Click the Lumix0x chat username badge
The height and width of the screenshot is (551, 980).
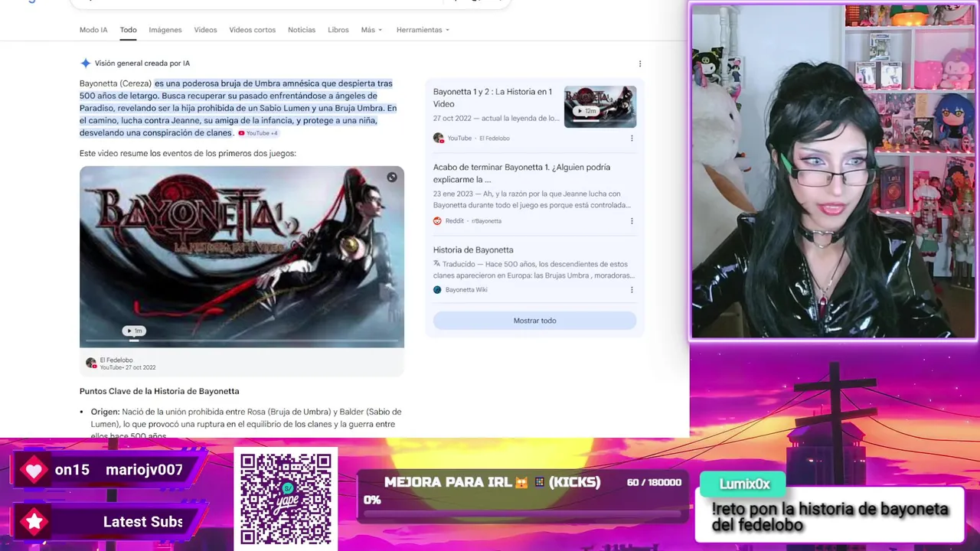pos(744,484)
